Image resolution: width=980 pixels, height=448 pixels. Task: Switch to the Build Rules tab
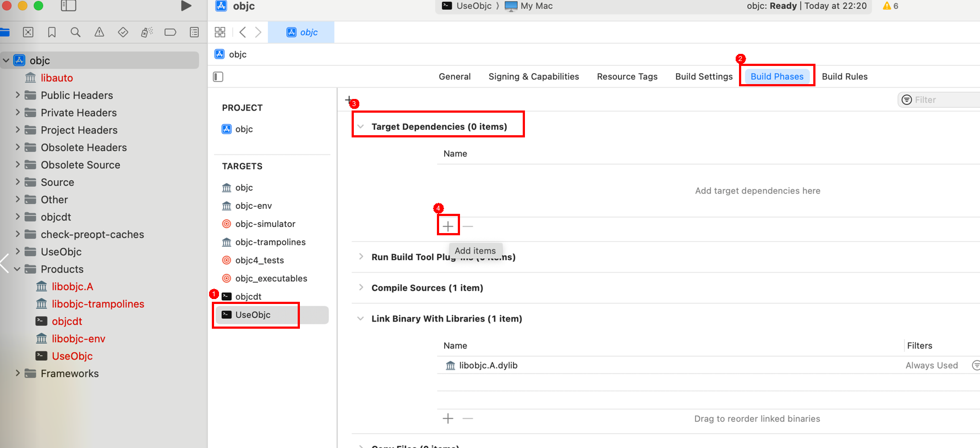coord(845,76)
